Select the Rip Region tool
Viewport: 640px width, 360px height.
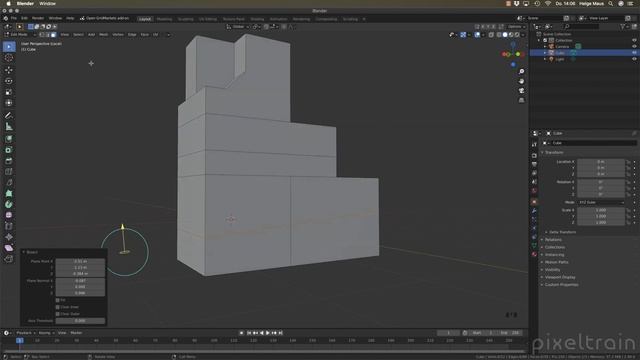click(9, 259)
